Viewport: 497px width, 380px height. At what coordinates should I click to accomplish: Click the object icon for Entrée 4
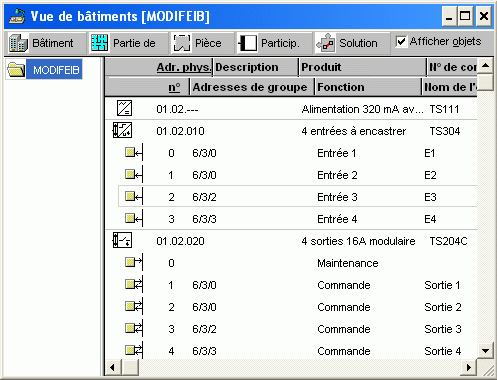[134, 219]
